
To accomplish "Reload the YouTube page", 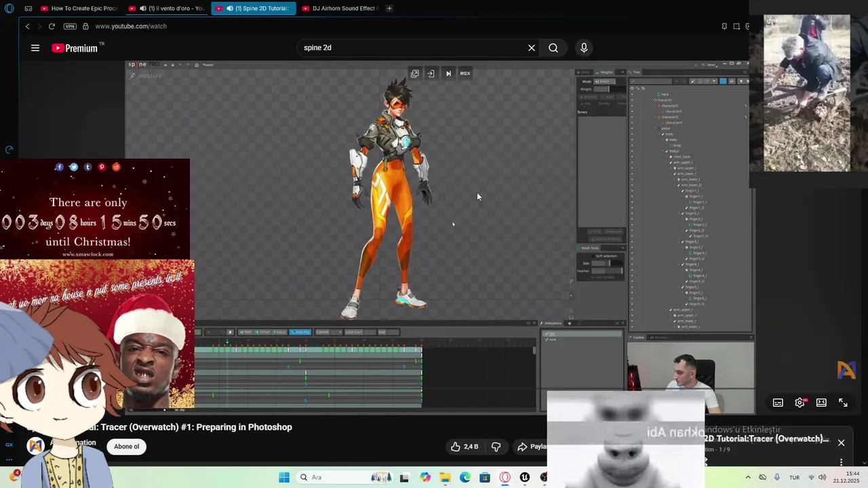I will [x=52, y=26].
